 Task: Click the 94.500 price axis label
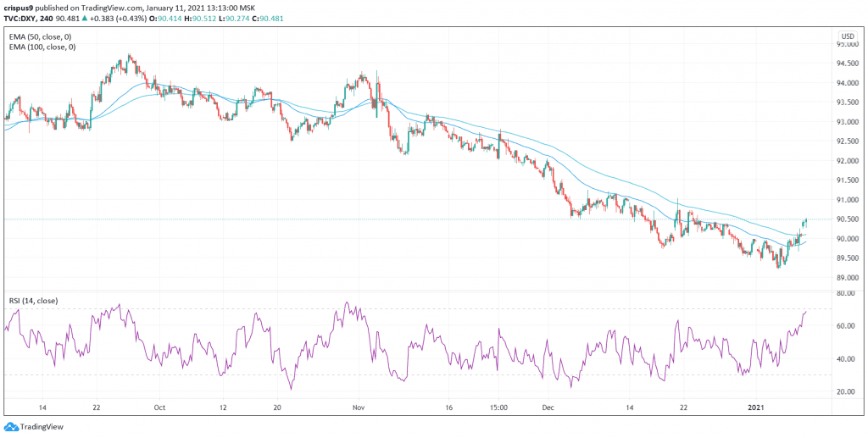click(847, 64)
